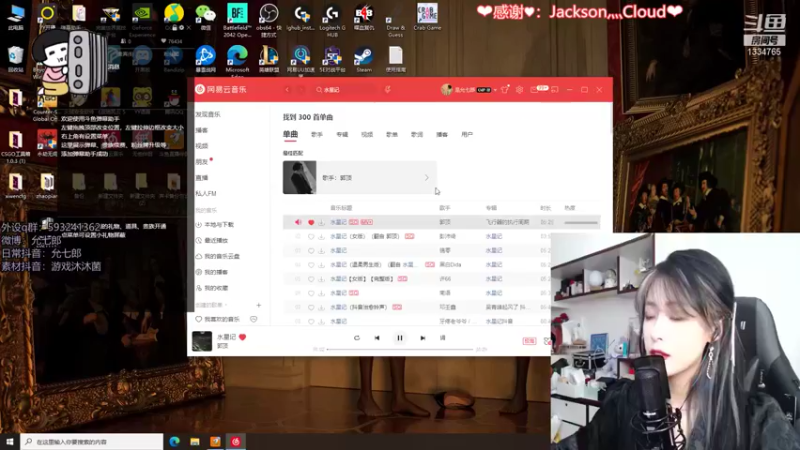The image size is (800, 450).
Task: Like the 水星记 (抖音治愈铃声) song
Action: (x=311, y=308)
